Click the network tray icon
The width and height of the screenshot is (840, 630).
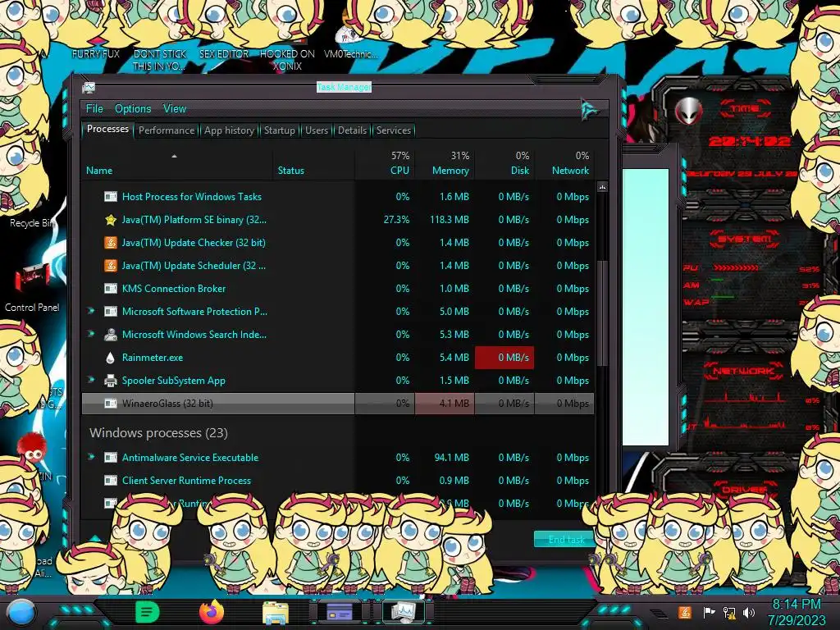click(x=729, y=612)
